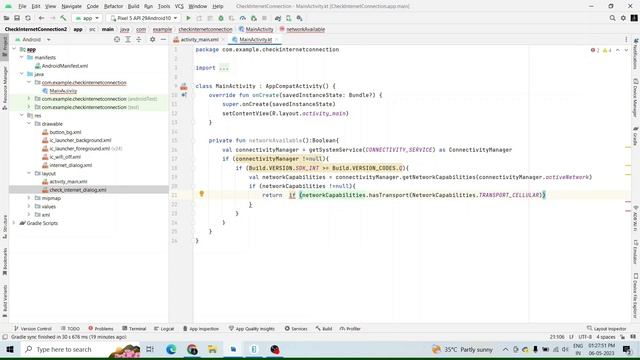Open File Explorer from taskbar
Image resolution: width=640 pixels, height=360 pixels.
coord(212,350)
